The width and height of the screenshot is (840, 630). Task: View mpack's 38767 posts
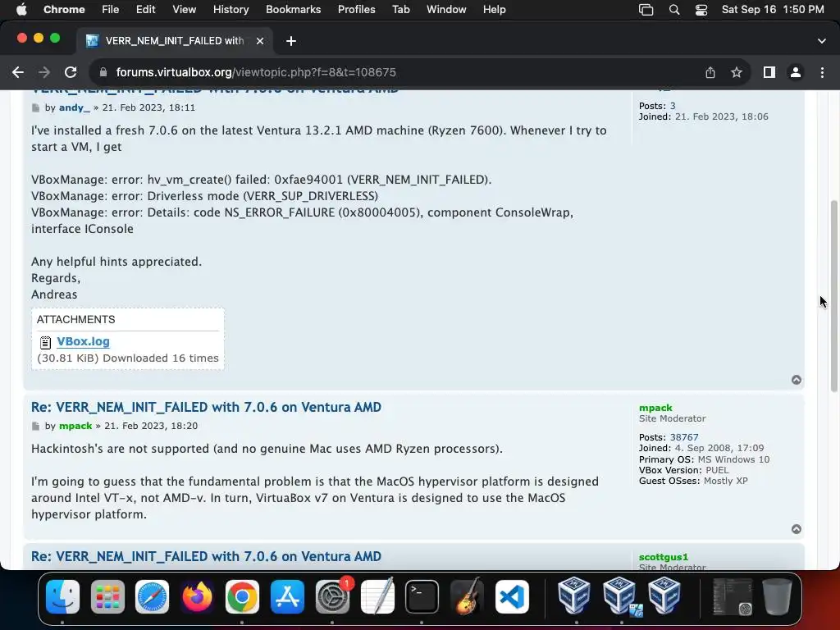coord(684,437)
